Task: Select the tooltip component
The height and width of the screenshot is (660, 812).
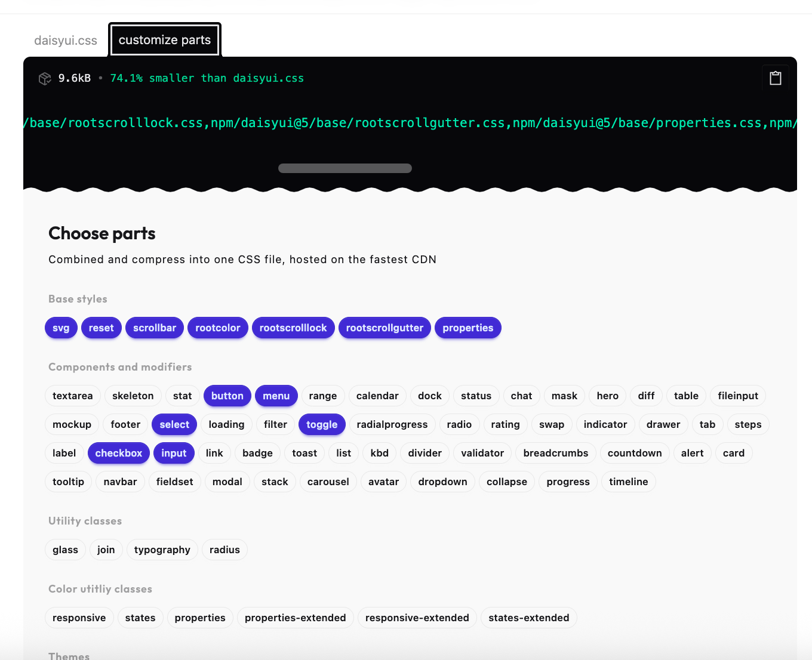Action: (x=69, y=482)
